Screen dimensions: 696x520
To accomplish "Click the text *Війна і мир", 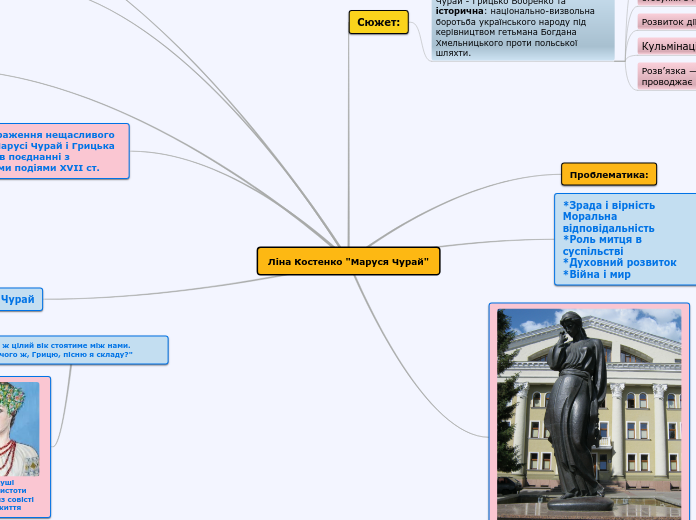I will pos(597,274).
